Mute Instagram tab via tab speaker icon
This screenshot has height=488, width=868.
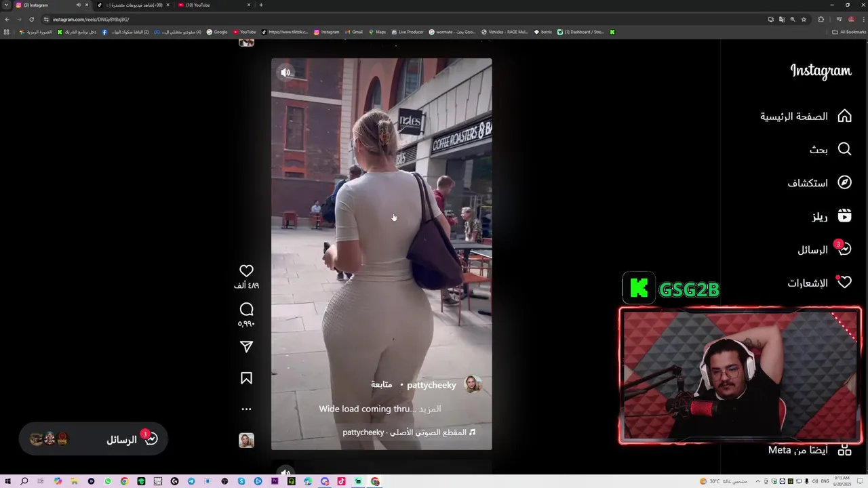(x=78, y=5)
